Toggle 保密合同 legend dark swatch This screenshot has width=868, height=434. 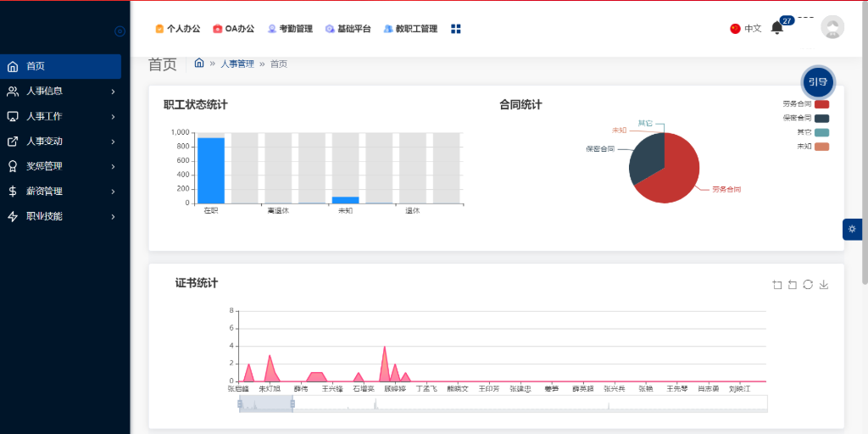tap(822, 118)
